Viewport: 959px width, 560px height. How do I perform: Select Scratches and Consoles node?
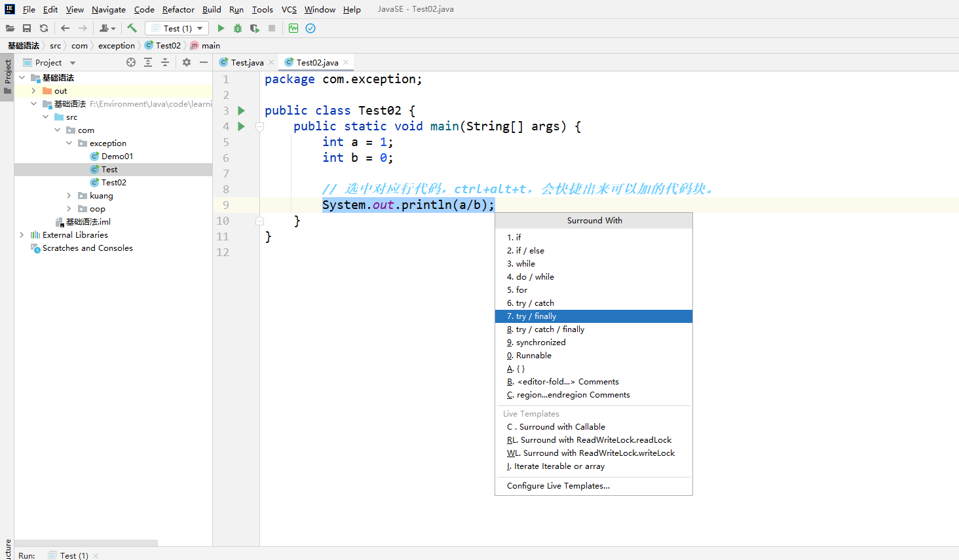88,248
